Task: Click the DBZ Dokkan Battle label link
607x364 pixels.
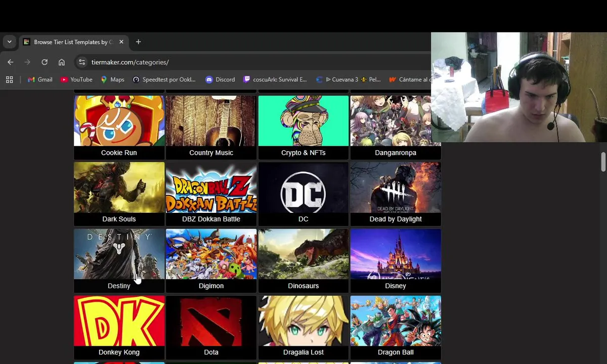Action: (x=211, y=219)
